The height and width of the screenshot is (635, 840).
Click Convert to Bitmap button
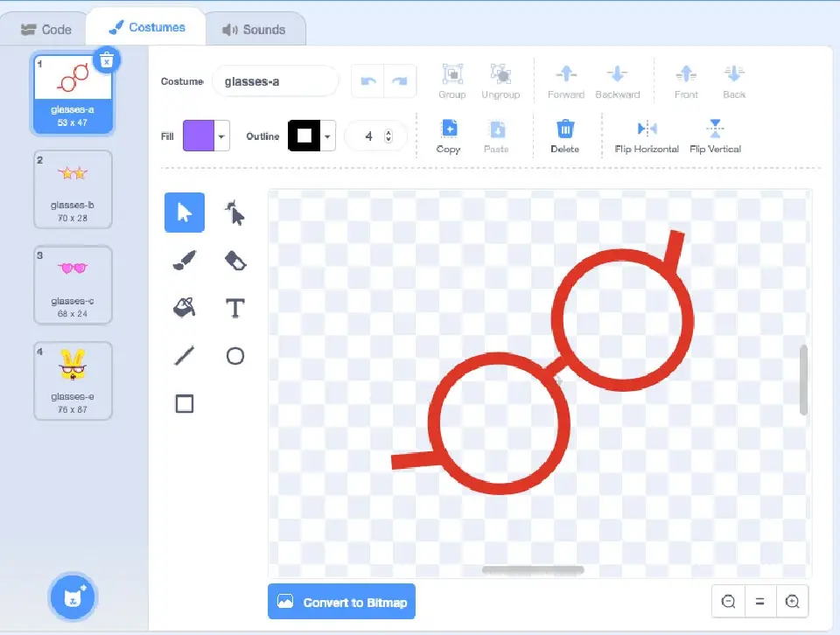[x=341, y=602]
